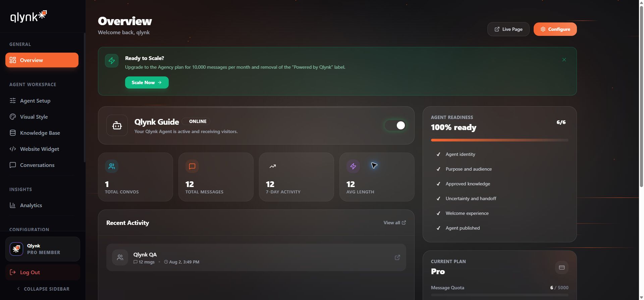Viewport: 644px width, 300px height.
Task: Click the Purpose and audience checkmark
Action: 438,169
